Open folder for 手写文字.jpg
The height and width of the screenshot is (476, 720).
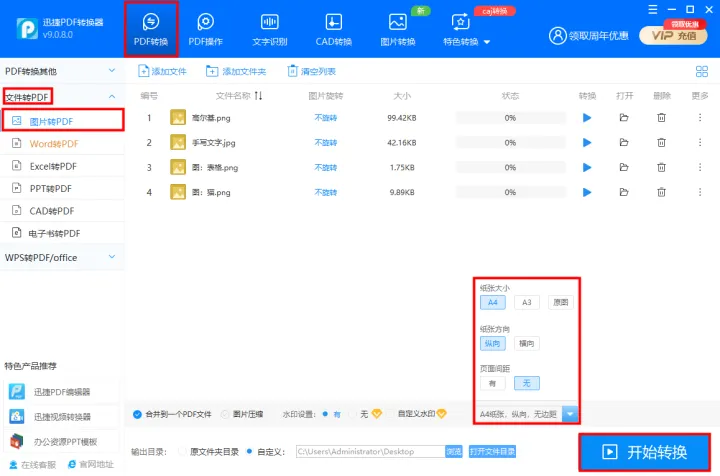624,142
